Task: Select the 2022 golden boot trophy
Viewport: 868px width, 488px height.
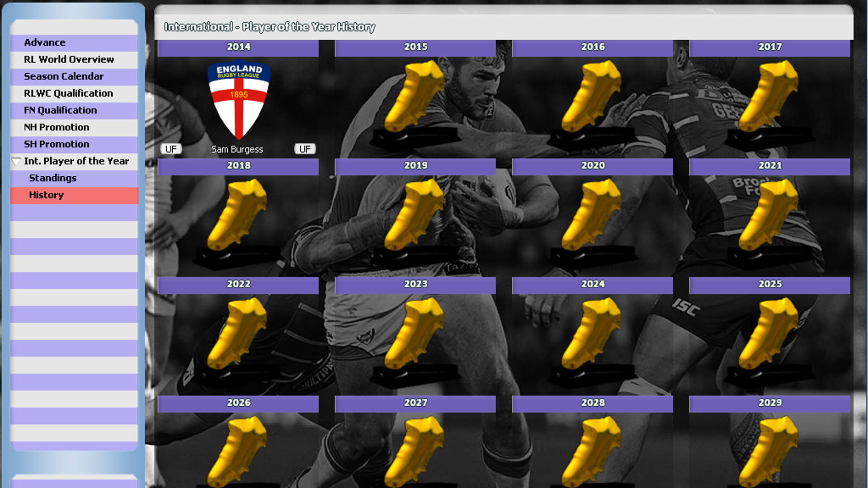Action: (238, 342)
